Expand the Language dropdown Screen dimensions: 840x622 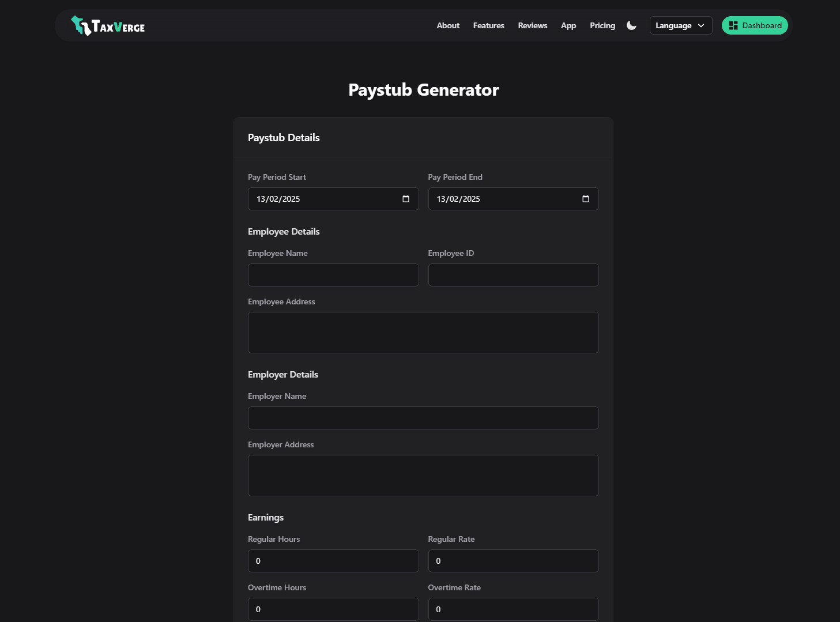click(680, 25)
